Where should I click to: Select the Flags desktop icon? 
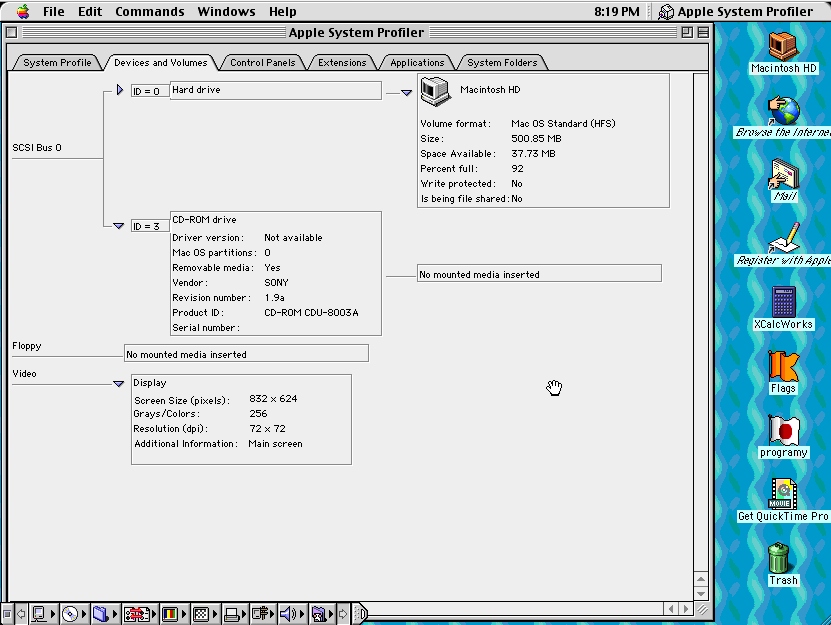pyautogui.click(x=783, y=366)
